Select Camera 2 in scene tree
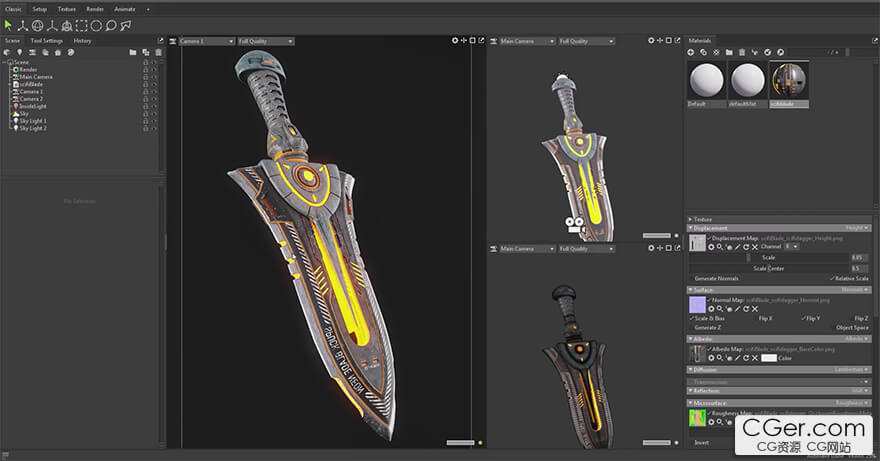The width and height of the screenshot is (880, 461). 31,99
